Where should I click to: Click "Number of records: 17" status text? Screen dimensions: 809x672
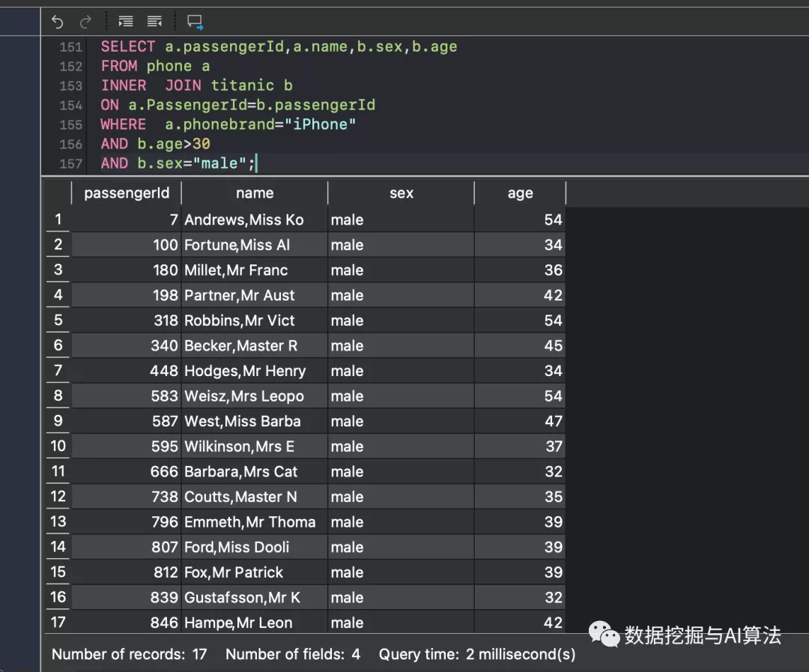coord(129,655)
